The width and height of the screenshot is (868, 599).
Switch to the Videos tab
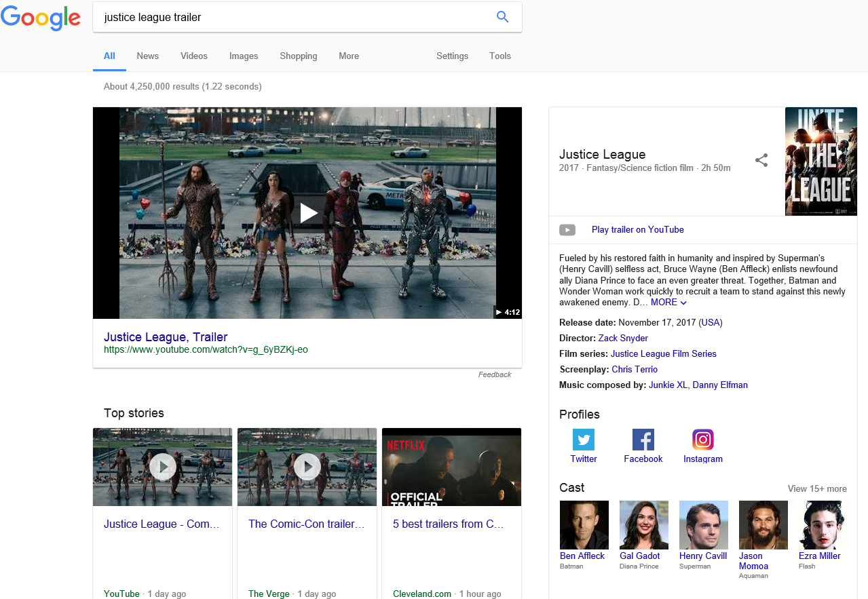point(194,56)
